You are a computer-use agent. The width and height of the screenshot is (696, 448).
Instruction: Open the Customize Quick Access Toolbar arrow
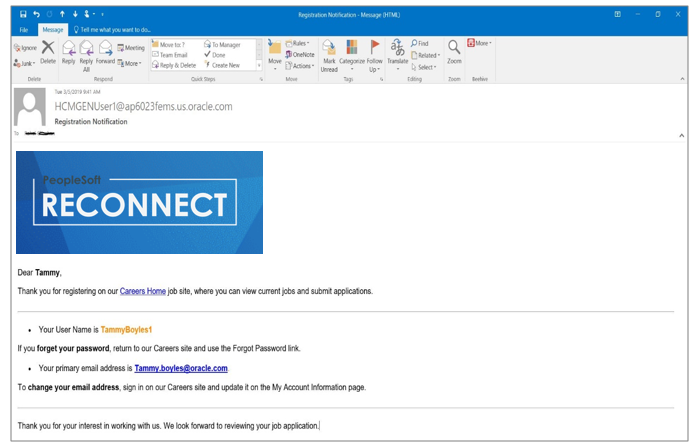point(103,15)
